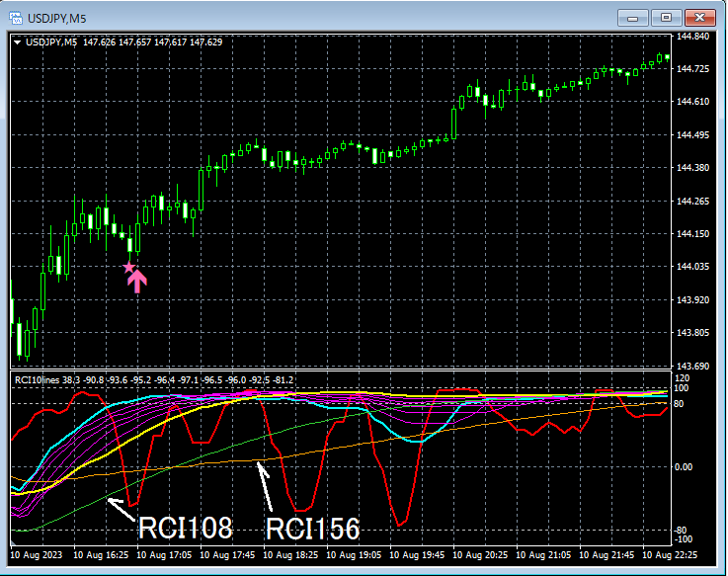Click the 144.265 price scale label
This screenshot has height=576, width=728.
coord(693,201)
